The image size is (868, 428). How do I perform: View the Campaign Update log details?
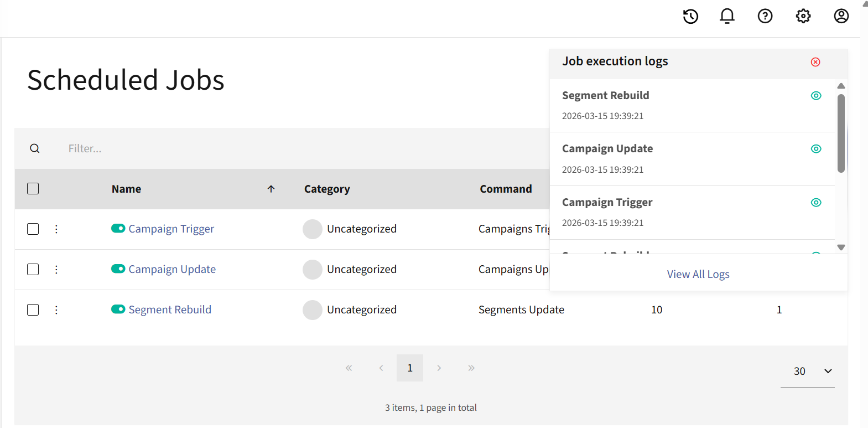[x=816, y=149]
